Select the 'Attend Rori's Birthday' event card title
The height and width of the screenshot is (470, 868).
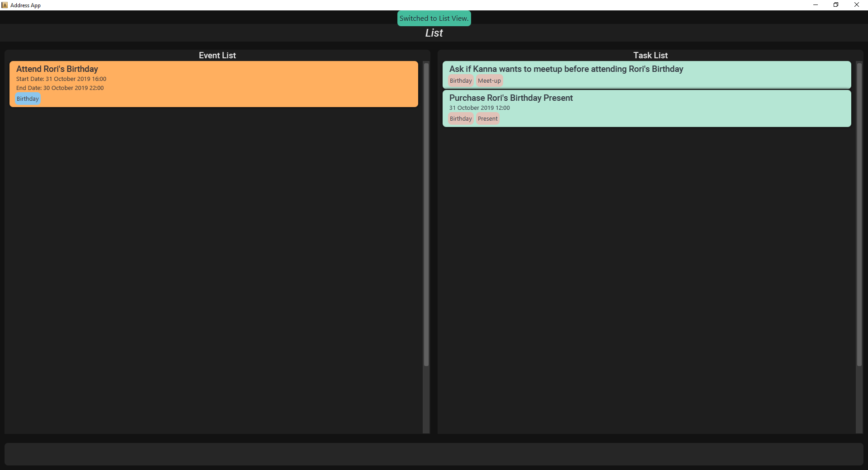point(57,69)
